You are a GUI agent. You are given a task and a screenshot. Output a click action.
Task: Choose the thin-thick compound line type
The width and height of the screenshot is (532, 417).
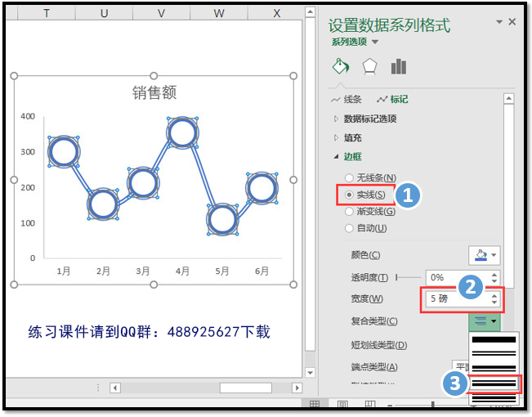494,383
